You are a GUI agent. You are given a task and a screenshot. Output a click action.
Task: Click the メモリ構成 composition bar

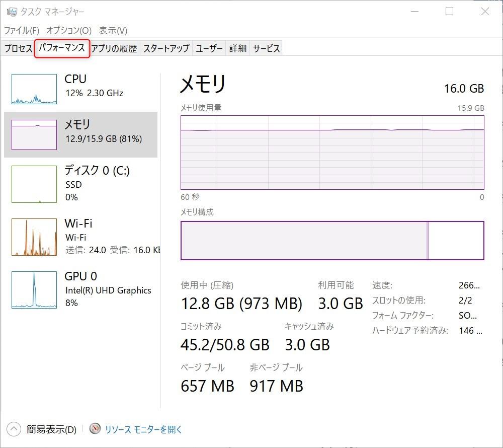coord(332,241)
